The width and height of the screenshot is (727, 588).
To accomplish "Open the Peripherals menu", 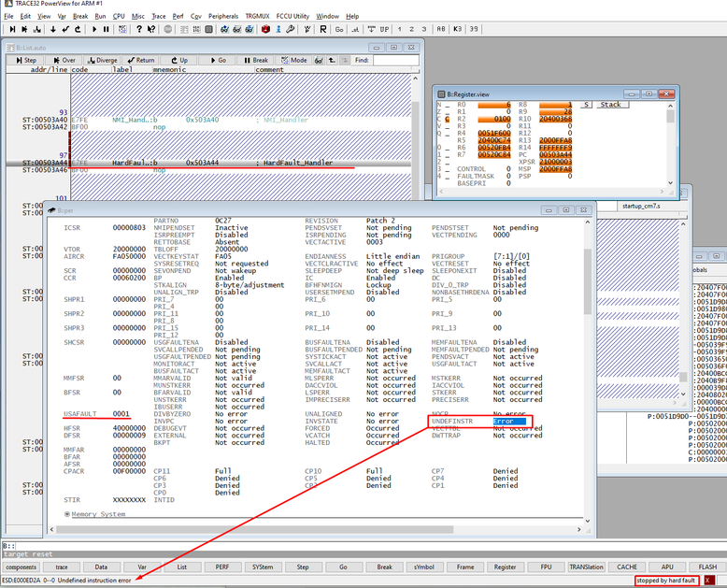I will pos(223,16).
